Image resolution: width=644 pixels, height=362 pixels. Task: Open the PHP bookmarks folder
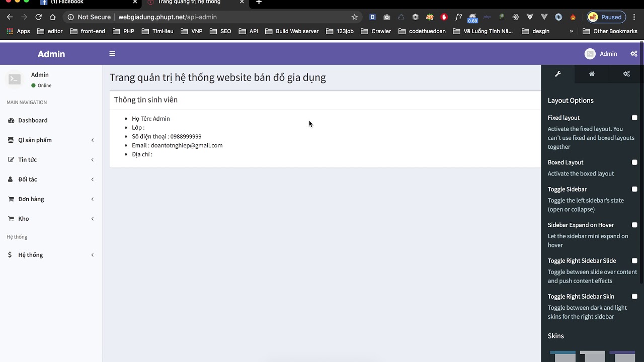[123, 31]
